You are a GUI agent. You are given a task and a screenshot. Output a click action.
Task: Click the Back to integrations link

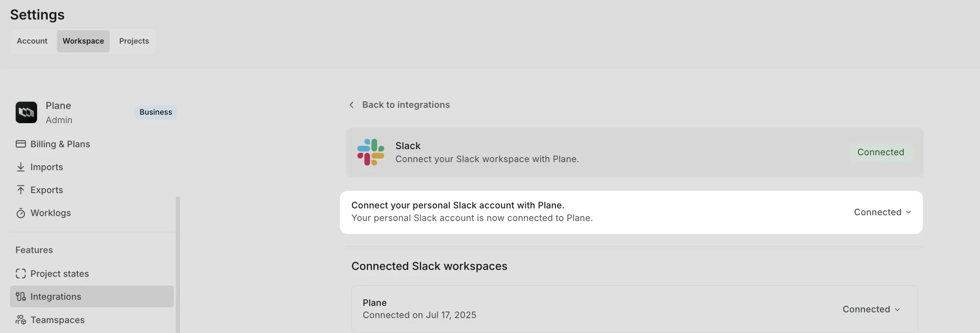click(406, 104)
